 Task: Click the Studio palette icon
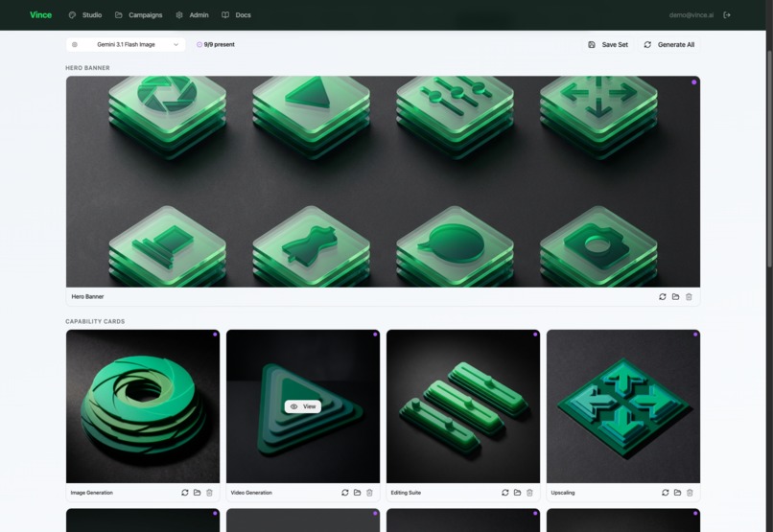pyautogui.click(x=72, y=14)
